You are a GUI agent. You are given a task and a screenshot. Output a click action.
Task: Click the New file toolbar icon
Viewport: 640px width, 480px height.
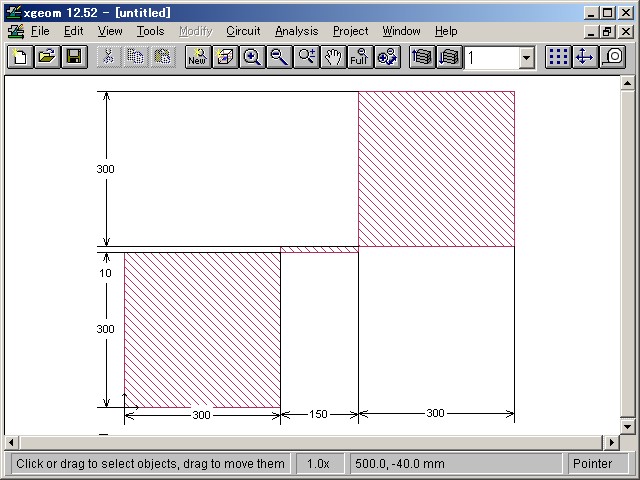pyautogui.click(x=20, y=57)
